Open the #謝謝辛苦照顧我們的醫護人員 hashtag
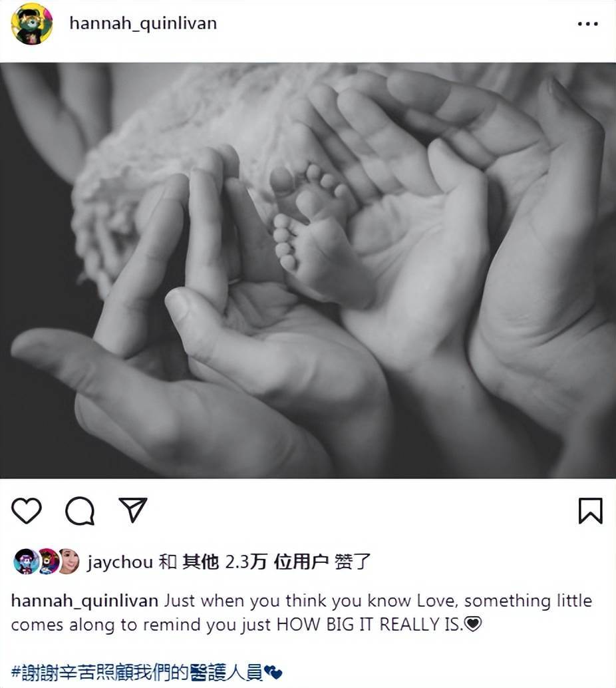This screenshot has height=688, width=616. click(137, 672)
